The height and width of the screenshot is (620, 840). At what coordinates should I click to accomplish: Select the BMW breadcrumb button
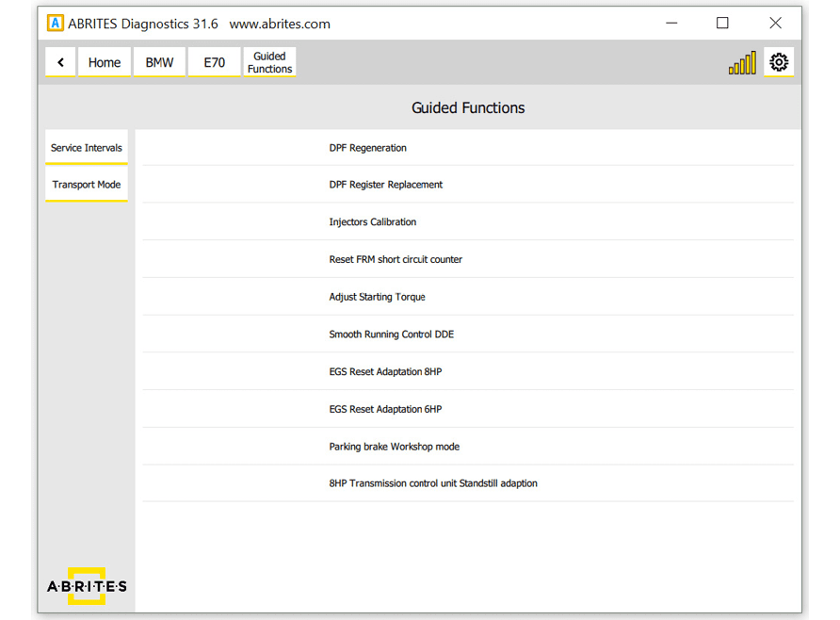159,62
